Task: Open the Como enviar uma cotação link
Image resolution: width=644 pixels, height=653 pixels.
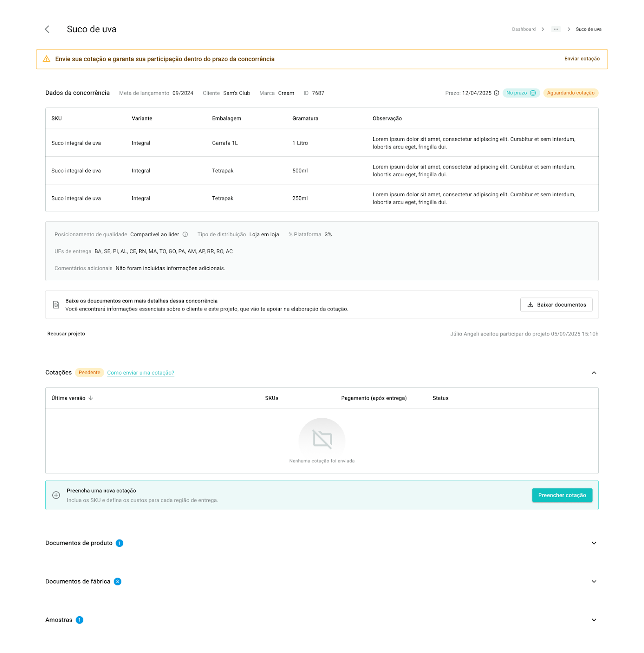Action: coord(140,373)
